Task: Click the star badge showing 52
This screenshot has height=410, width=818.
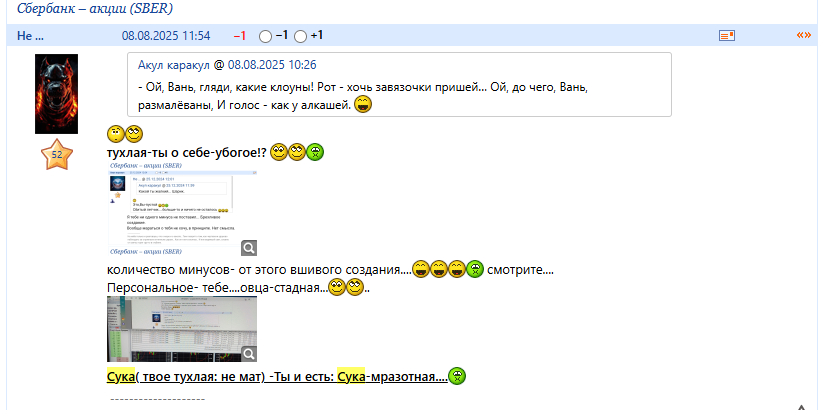Action: (x=56, y=155)
